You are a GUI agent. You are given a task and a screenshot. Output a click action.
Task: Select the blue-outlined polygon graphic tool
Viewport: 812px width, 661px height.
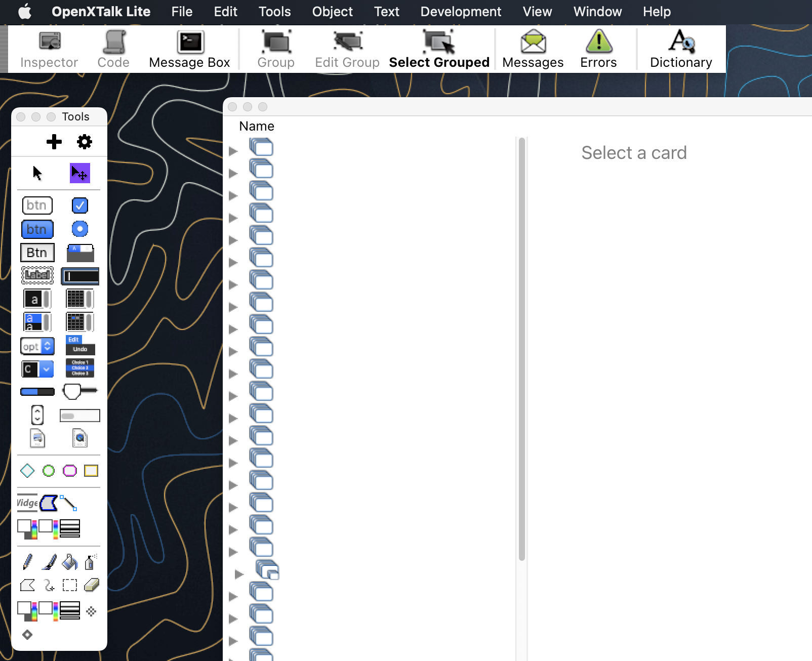(49, 503)
